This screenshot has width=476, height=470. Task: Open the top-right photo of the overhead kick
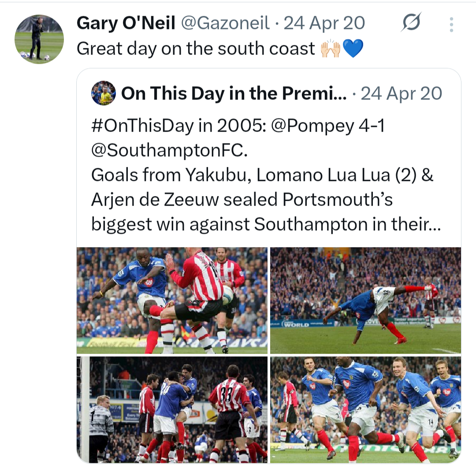pos(365,300)
